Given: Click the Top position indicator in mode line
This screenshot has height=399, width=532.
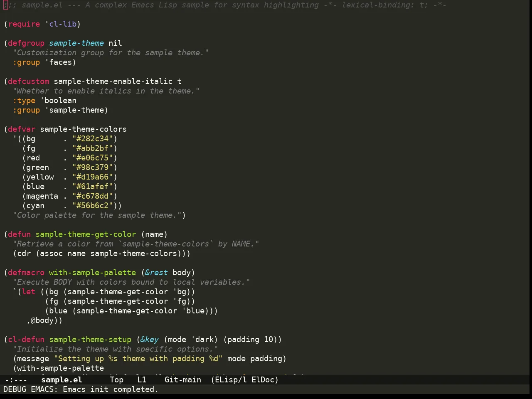Looking at the screenshot, I should (116, 379).
